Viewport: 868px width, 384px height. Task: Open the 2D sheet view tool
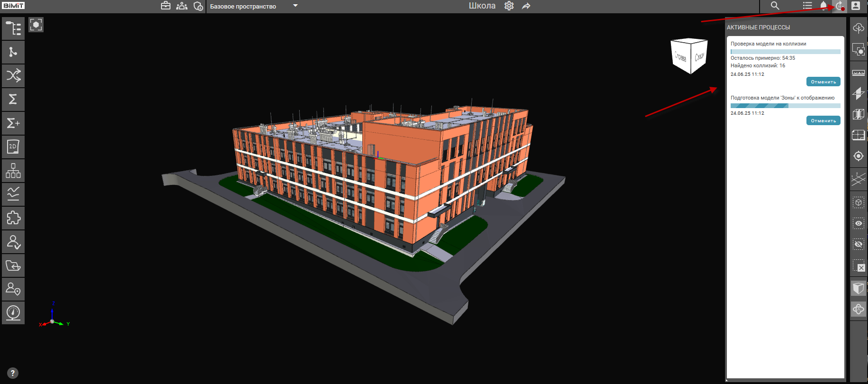[x=13, y=147]
